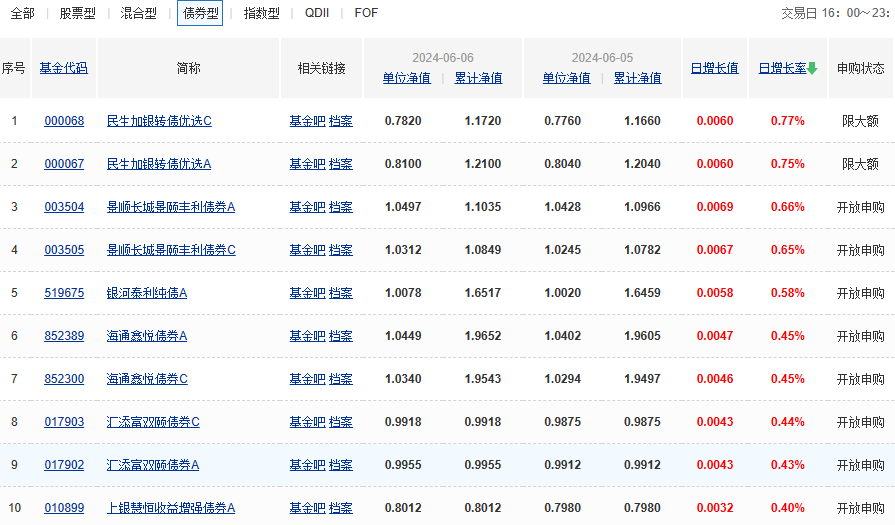
Task: Open fund code 000067
Action: pos(64,164)
